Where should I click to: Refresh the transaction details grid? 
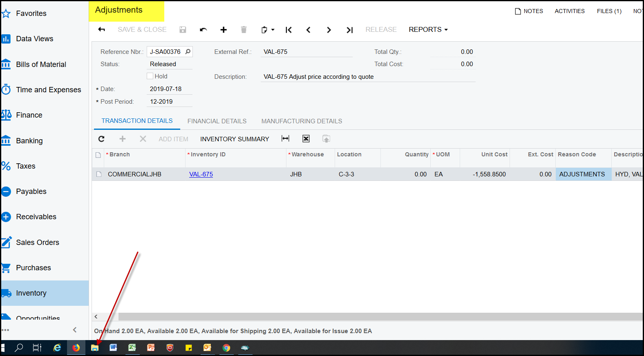102,139
